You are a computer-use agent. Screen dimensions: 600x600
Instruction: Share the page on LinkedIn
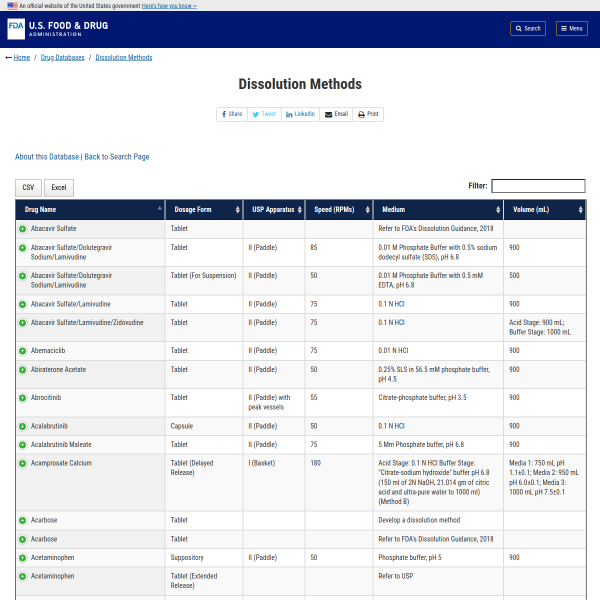tap(301, 114)
